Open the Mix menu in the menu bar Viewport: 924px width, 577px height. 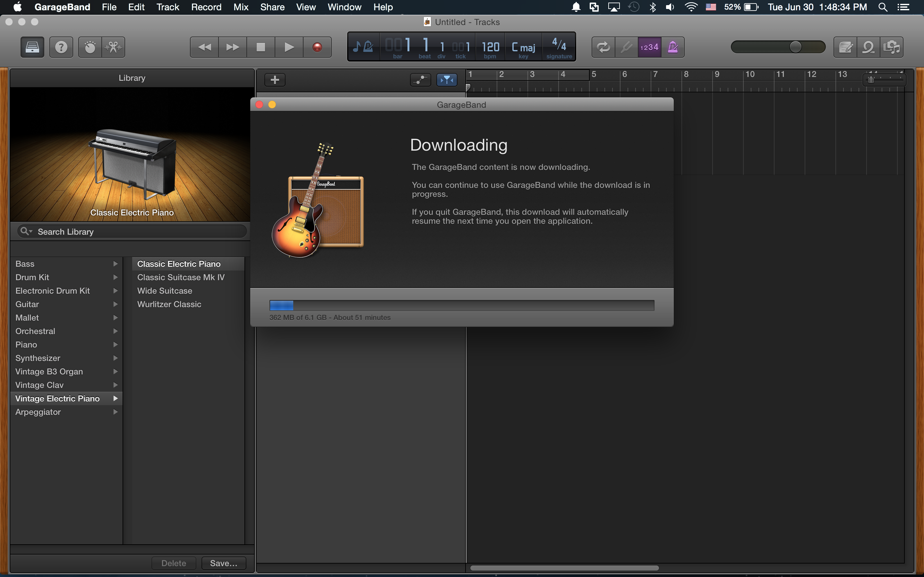point(241,7)
